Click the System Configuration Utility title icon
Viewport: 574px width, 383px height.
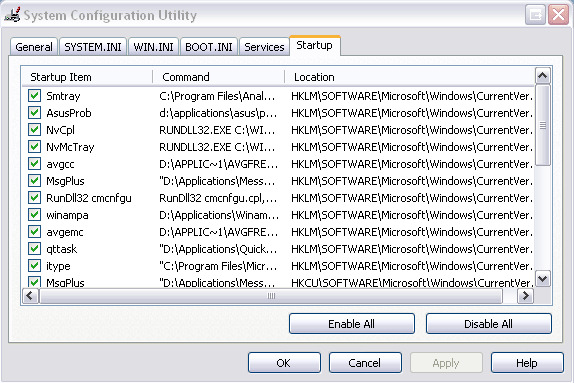tap(12, 15)
